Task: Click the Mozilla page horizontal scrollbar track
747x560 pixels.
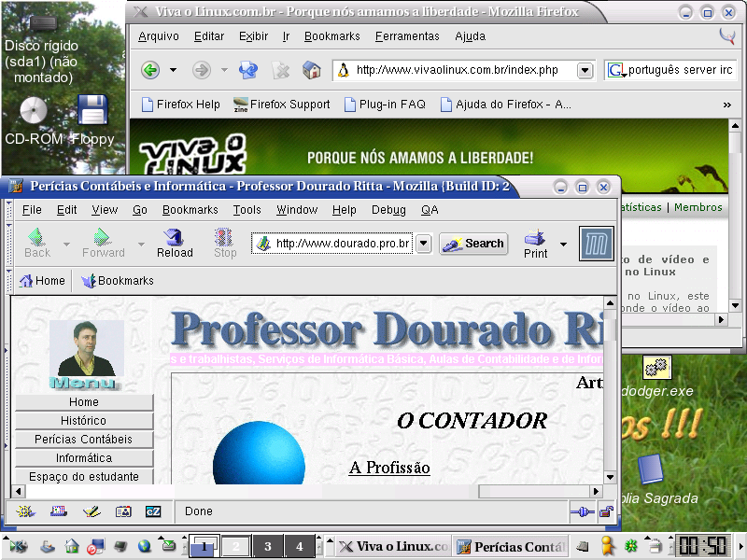Action: pos(251,491)
